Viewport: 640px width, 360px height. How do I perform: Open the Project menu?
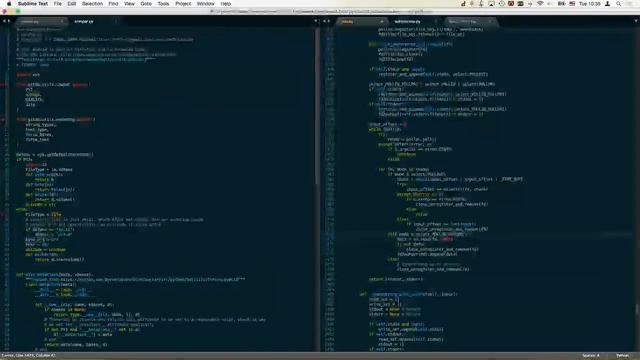click(183, 4)
